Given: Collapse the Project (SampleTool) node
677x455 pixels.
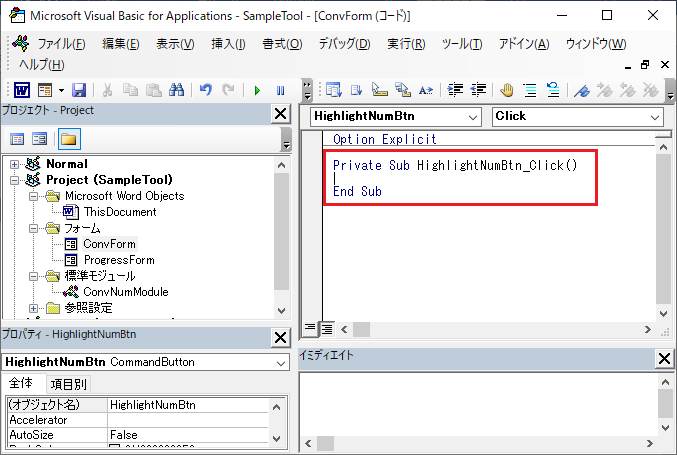Looking at the screenshot, I should pyautogui.click(x=14, y=180).
